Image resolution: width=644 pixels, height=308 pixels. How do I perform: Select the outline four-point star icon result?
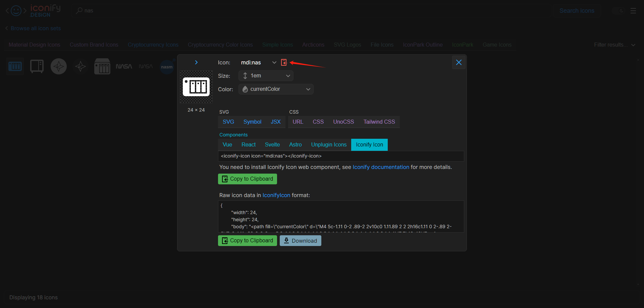tap(80, 66)
